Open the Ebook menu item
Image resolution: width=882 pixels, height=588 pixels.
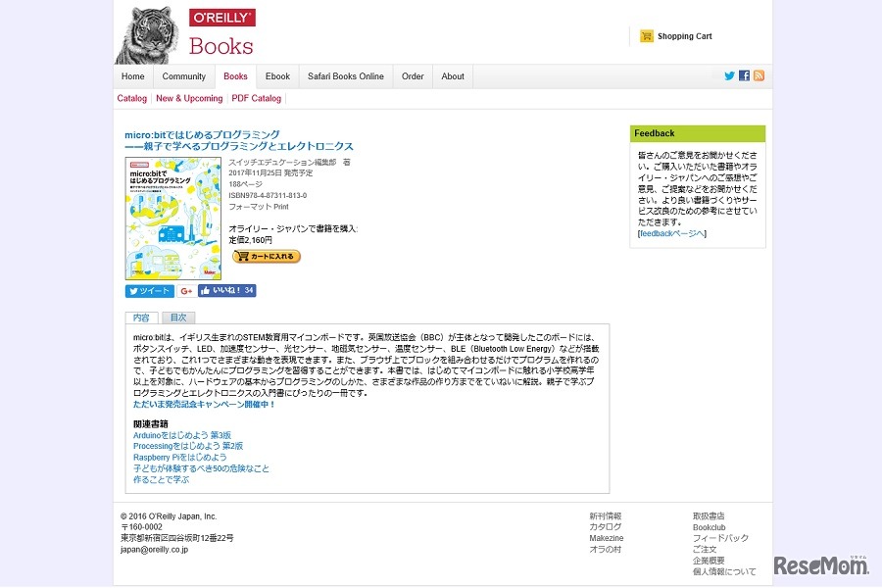[278, 76]
